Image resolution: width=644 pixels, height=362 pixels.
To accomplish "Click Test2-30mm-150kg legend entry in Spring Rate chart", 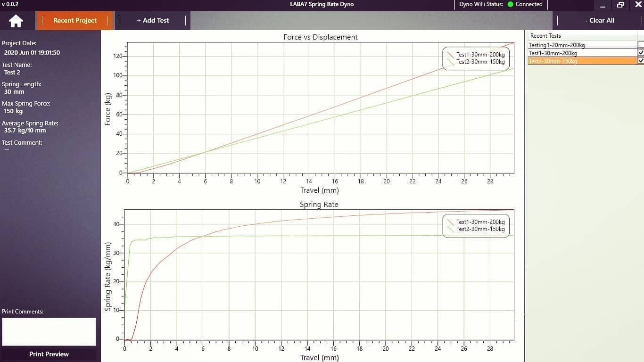I will coord(476,229).
